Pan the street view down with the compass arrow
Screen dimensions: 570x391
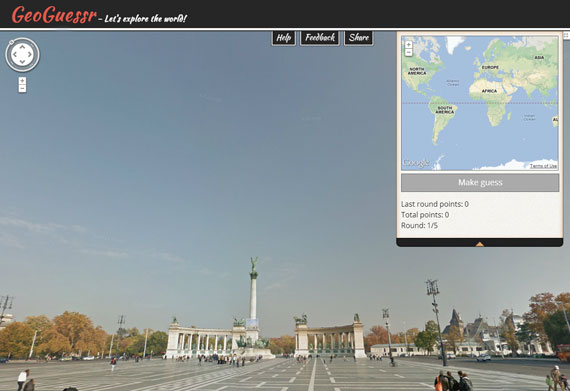pyautogui.click(x=22, y=62)
